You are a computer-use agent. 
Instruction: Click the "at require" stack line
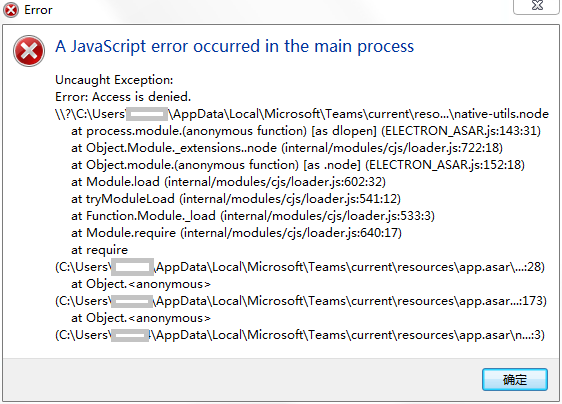[x=99, y=250]
